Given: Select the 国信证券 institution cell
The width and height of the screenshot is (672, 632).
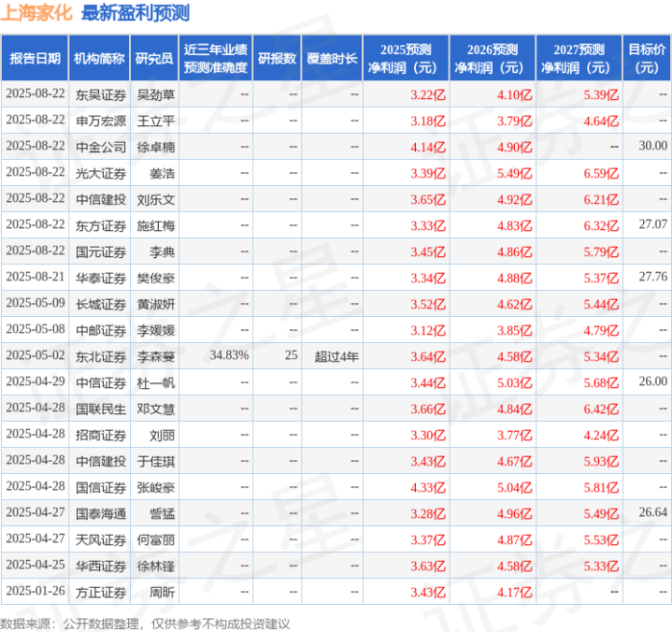Looking at the screenshot, I should (101, 487).
